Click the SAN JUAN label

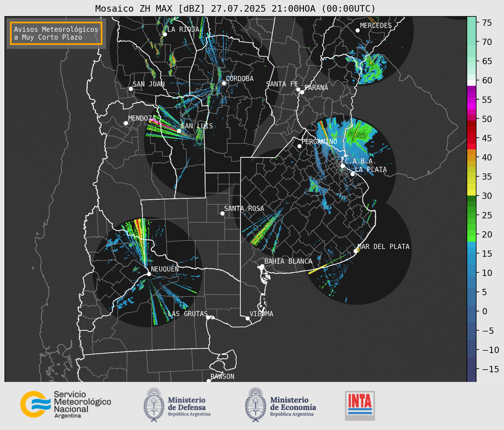pyautogui.click(x=149, y=84)
